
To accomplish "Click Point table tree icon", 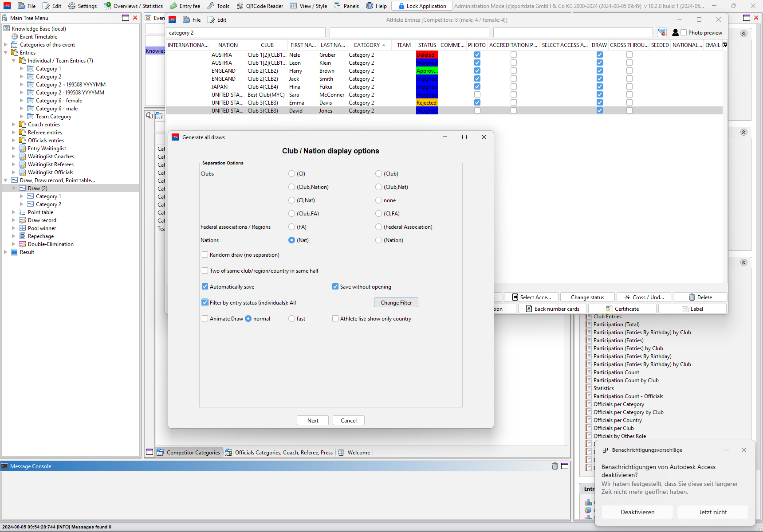I will (x=23, y=212).
